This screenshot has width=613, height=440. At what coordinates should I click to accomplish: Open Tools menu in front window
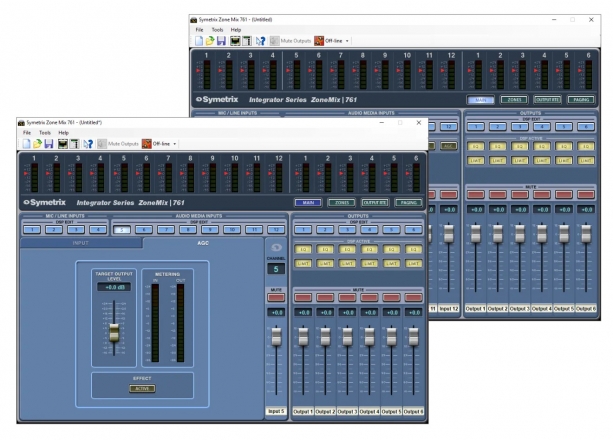[45, 133]
